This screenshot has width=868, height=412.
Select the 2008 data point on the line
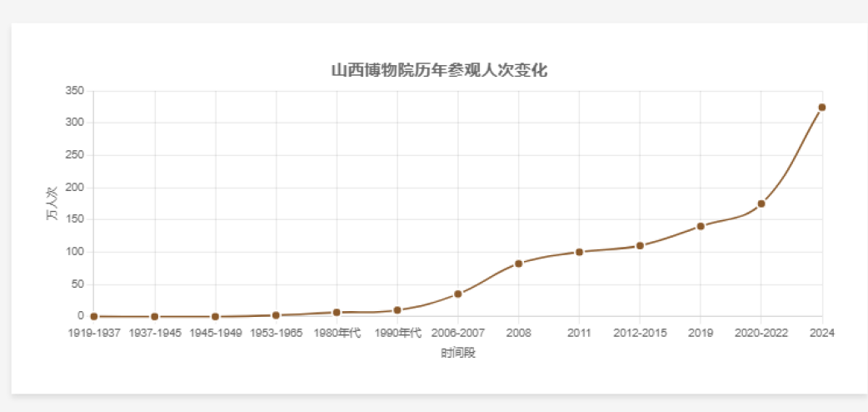tap(518, 264)
